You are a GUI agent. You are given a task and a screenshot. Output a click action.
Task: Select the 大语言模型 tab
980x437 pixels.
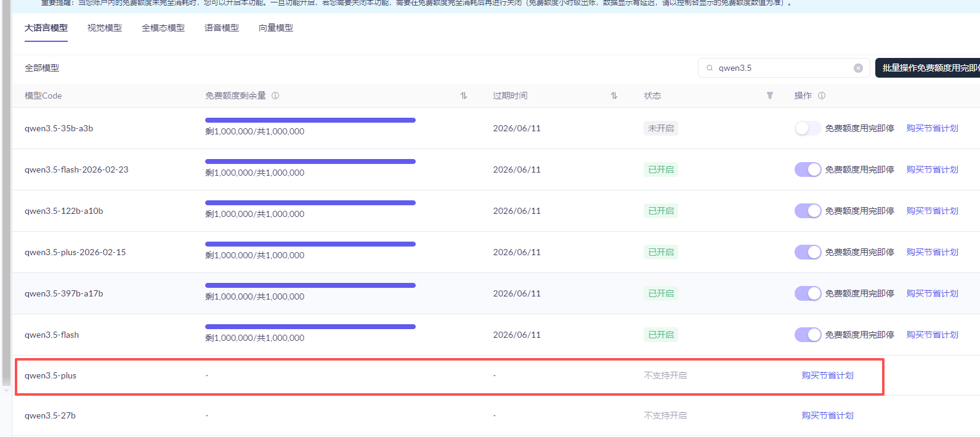pos(46,28)
